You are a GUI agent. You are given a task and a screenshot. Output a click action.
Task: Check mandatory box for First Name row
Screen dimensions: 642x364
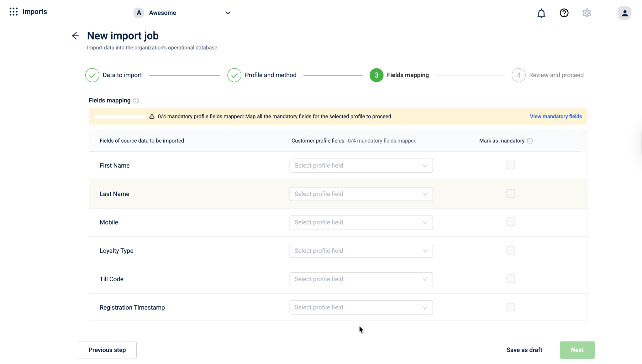(x=511, y=165)
